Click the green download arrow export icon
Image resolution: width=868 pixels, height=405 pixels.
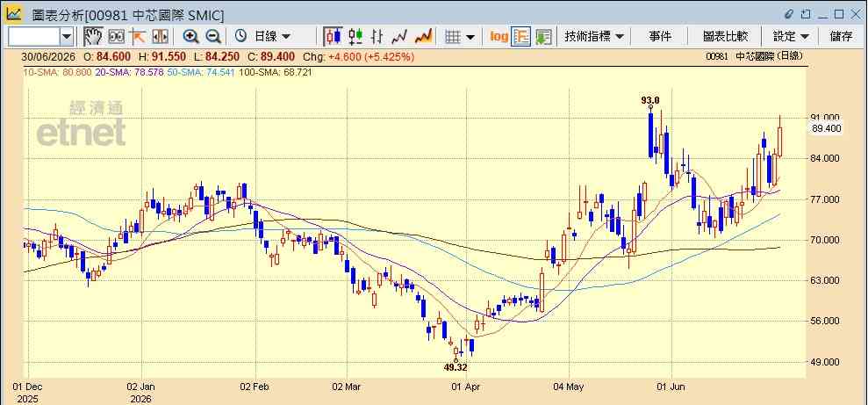pos(543,37)
